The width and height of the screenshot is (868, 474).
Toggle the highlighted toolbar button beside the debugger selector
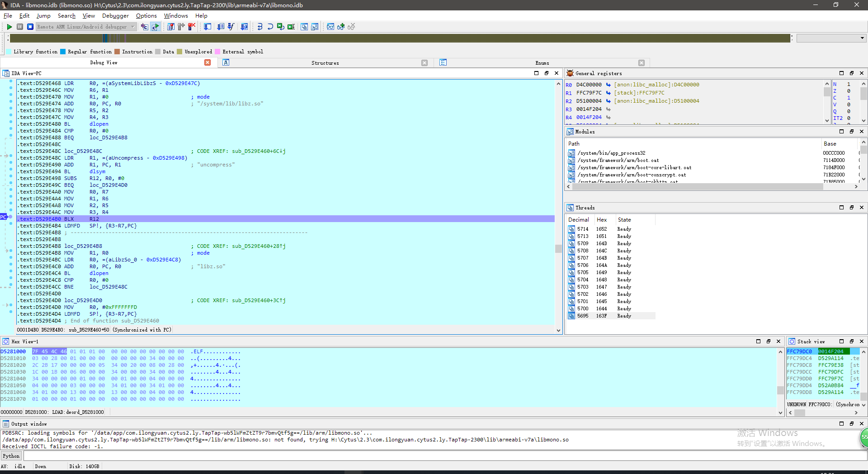coord(155,27)
